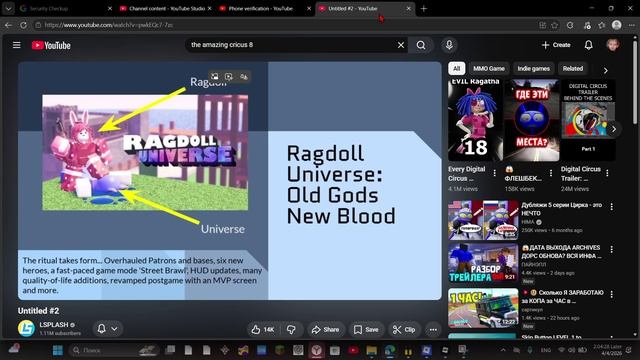The image size is (640, 360).
Task: Open the account avatar menu on YouTube
Action: [x=612, y=44]
